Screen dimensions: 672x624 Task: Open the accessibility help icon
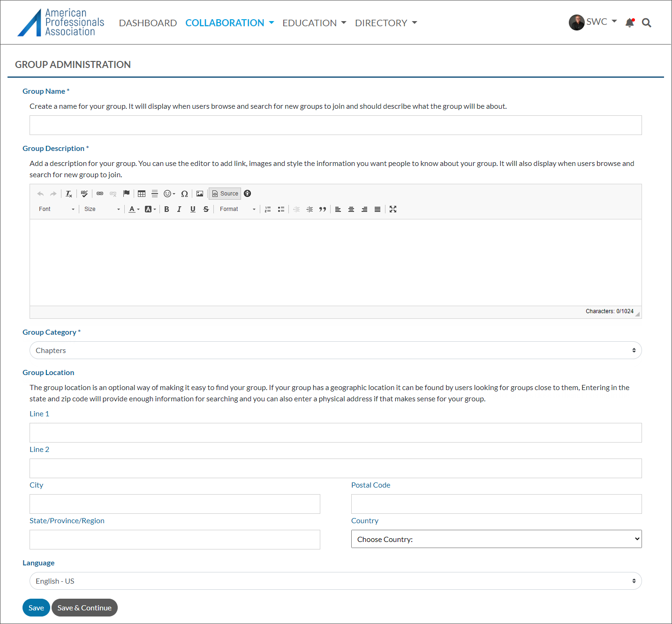click(248, 194)
